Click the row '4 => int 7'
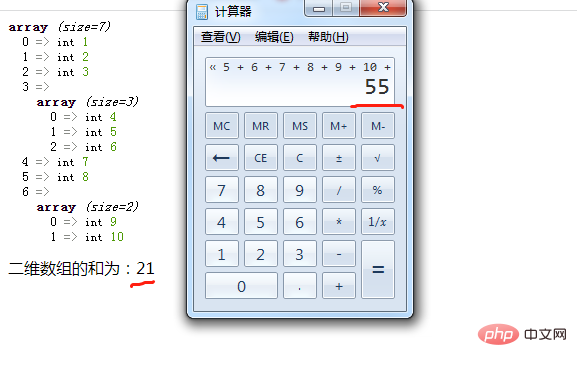 click(55, 162)
